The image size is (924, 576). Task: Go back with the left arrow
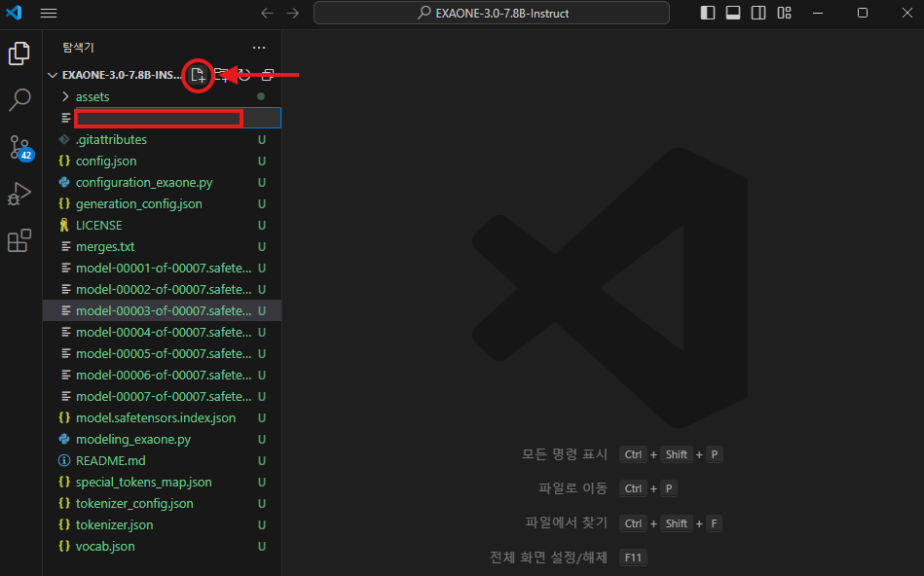click(267, 13)
